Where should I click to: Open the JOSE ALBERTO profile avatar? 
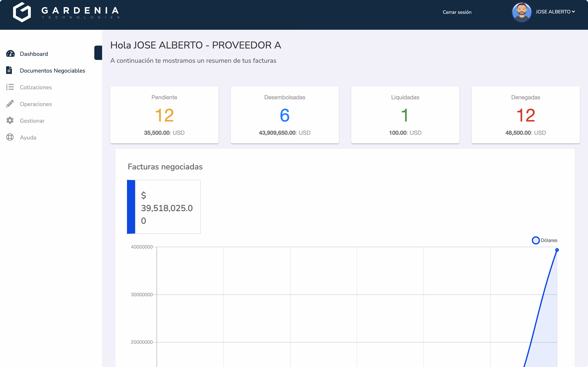(x=522, y=12)
